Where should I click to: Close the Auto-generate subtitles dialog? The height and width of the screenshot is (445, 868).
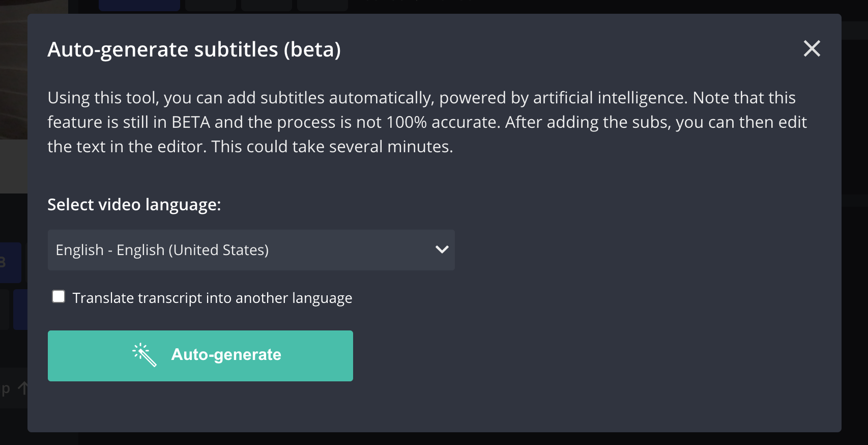(812, 49)
